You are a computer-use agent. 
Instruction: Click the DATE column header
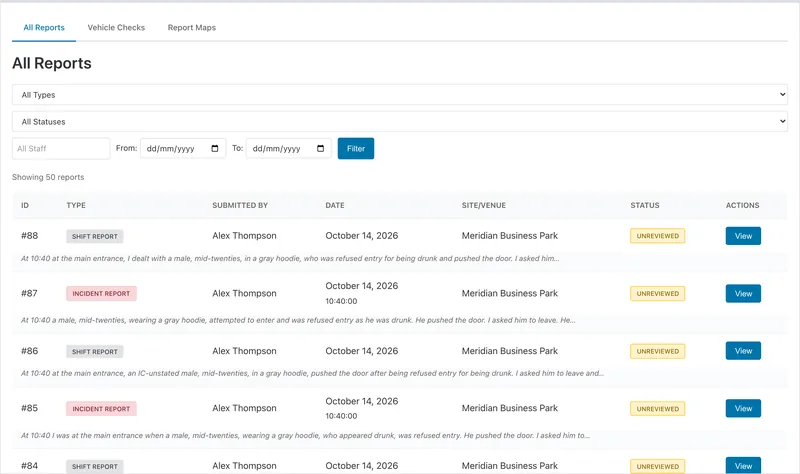click(x=335, y=205)
